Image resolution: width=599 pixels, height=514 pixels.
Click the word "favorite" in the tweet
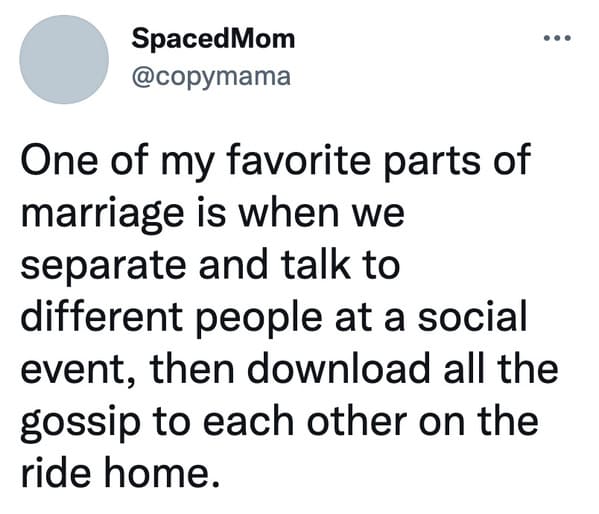(x=299, y=159)
